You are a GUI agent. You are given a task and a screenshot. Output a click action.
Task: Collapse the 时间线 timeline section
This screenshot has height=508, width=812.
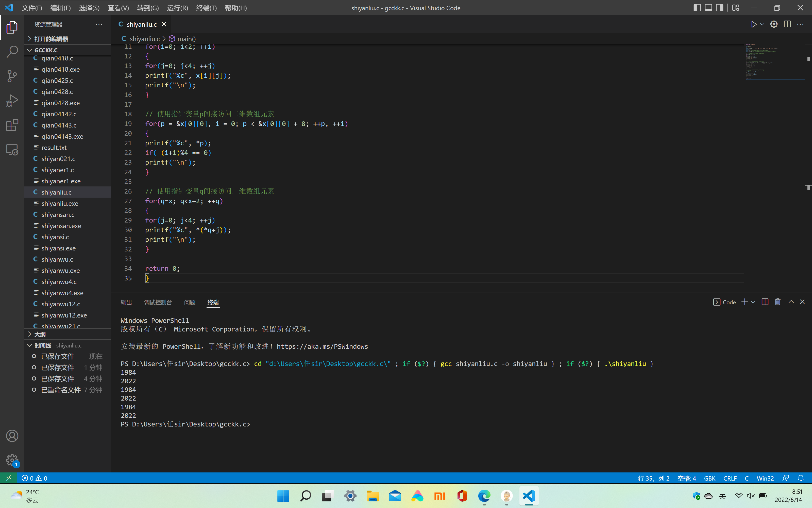[x=67, y=345]
